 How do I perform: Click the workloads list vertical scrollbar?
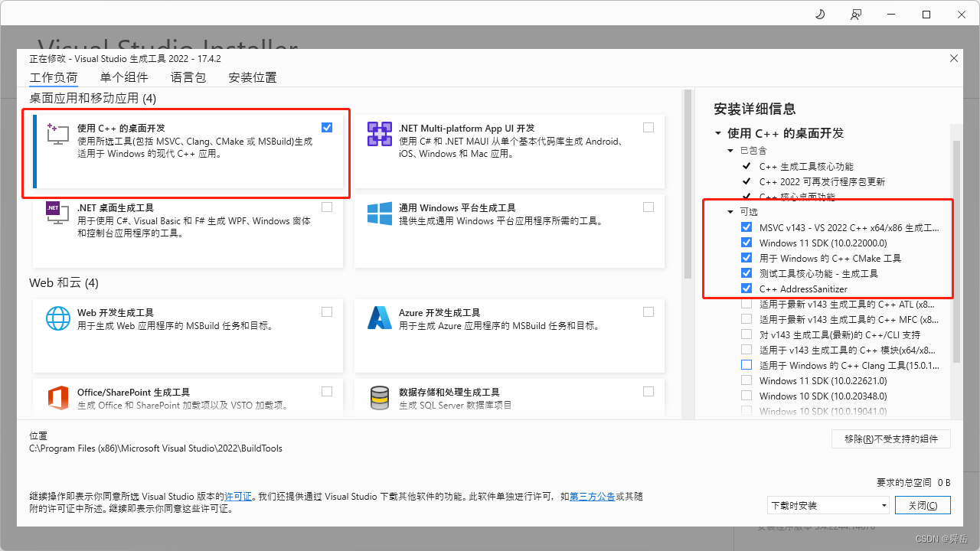coord(688,184)
